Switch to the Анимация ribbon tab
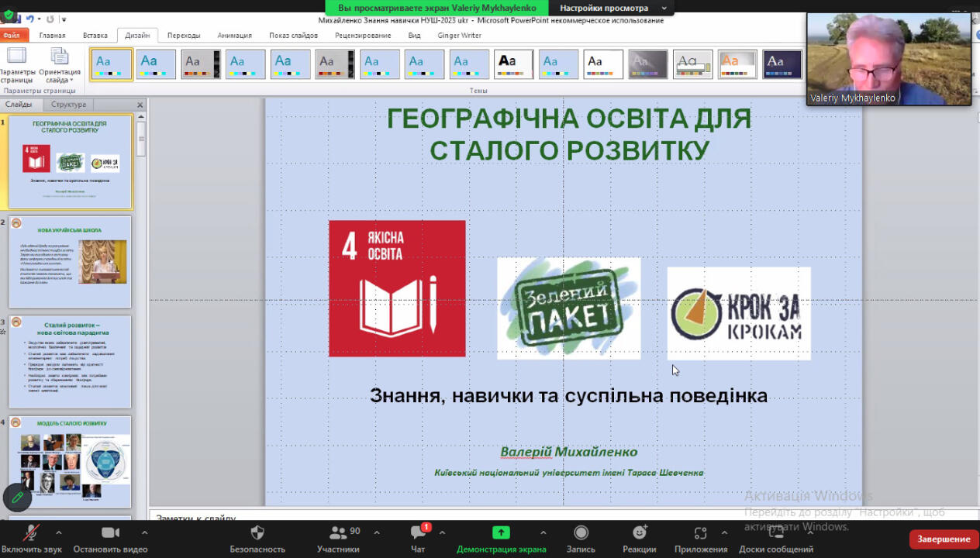Screen dimensions: 980x558 pos(235,35)
